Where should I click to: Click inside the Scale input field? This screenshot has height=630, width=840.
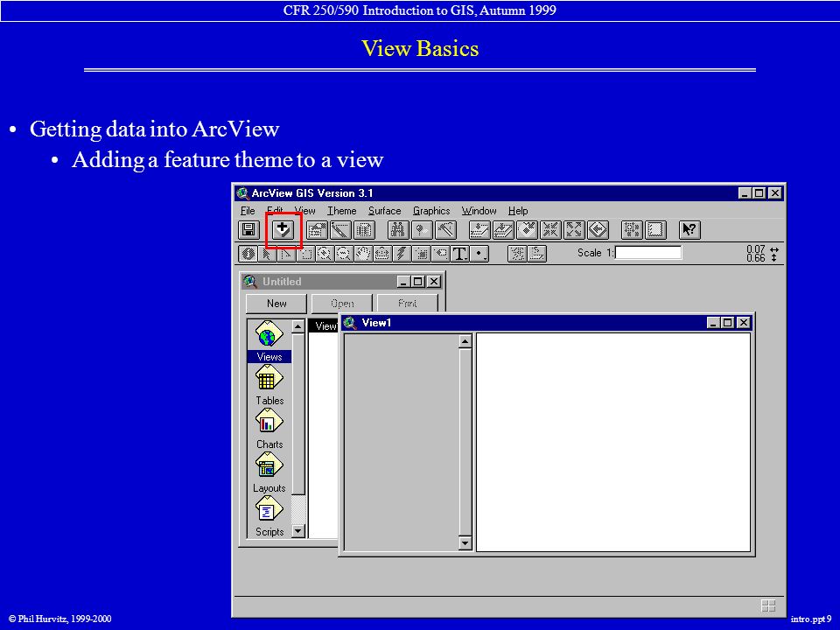pyautogui.click(x=648, y=252)
